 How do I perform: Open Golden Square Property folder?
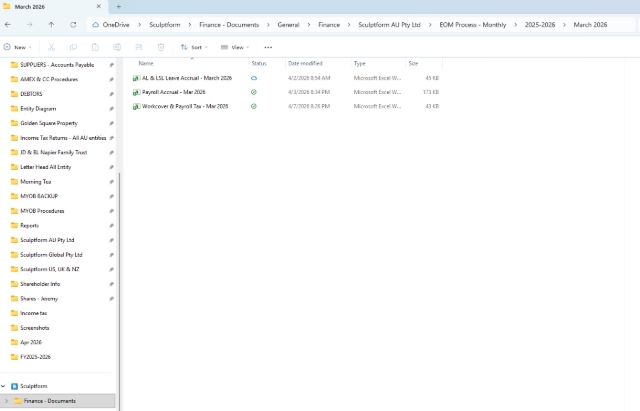click(x=49, y=123)
